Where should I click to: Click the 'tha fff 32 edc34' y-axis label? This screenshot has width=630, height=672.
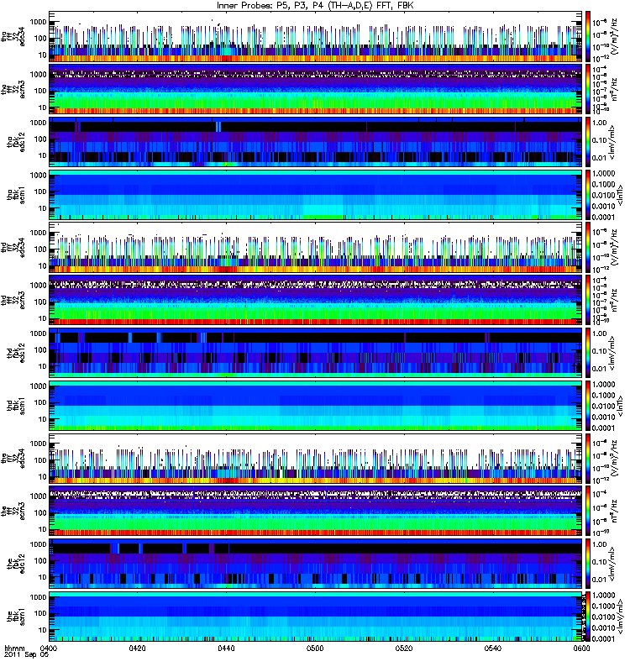click(x=13, y=37)
